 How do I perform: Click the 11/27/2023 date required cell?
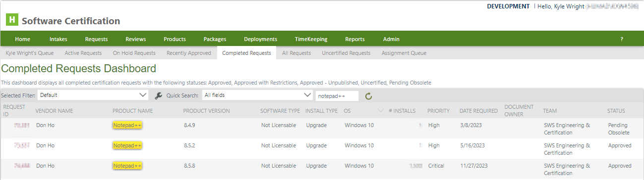tap(474, 166)
